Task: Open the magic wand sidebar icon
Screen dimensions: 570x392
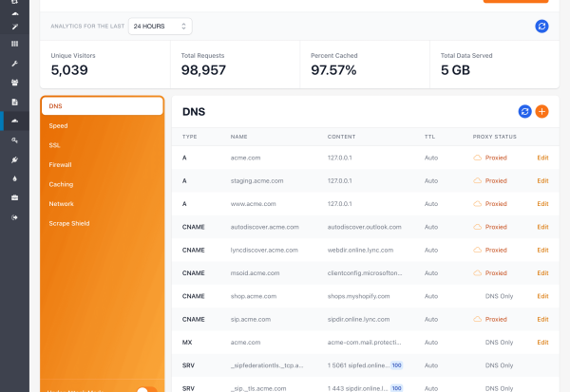Action: [x=14, y=27]
